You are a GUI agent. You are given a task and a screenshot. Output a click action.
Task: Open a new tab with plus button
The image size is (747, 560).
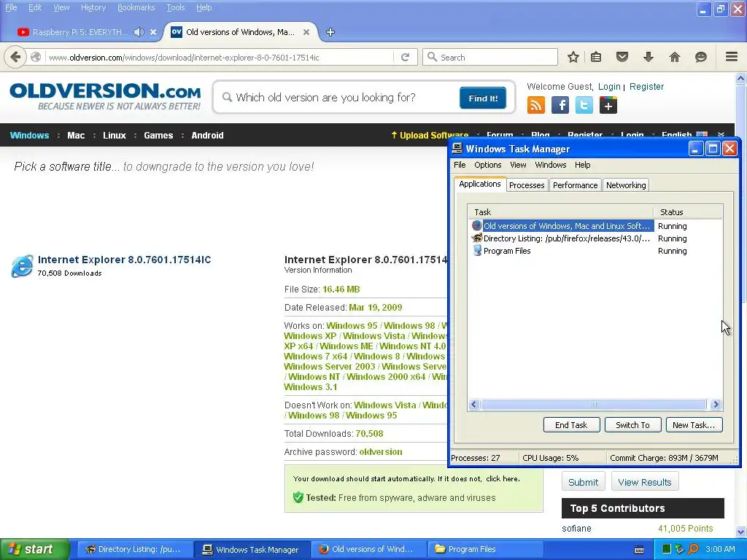point(330,32)
